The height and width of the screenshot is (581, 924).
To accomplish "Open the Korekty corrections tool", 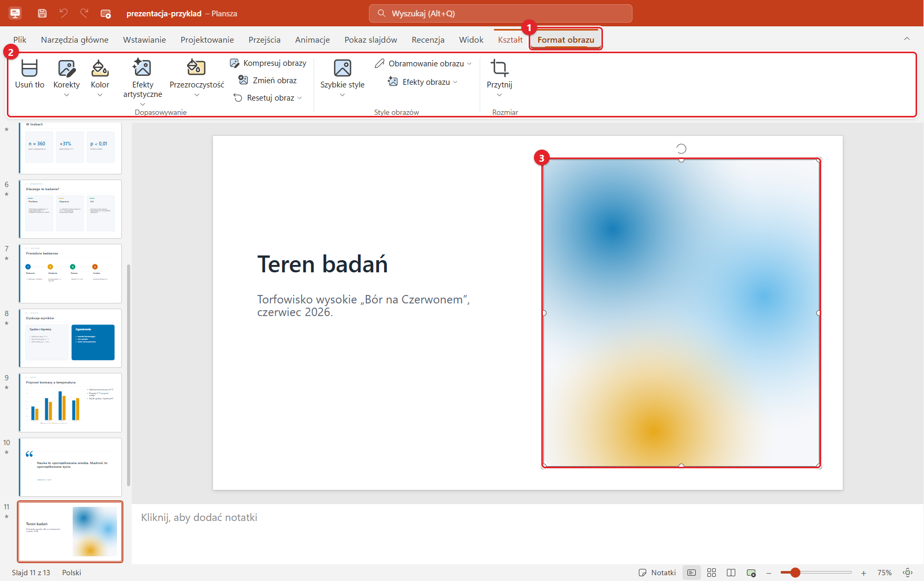I will (x=66, y=77).
